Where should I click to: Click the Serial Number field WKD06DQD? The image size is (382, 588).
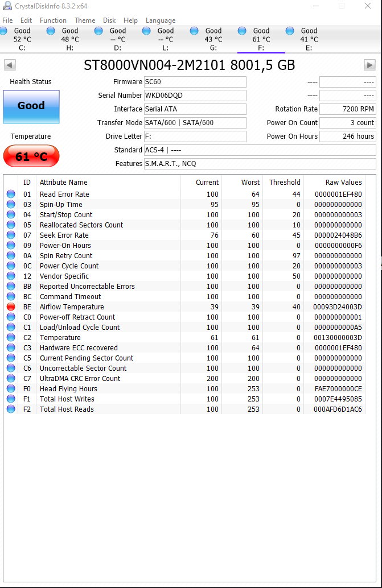pos(195,95)
